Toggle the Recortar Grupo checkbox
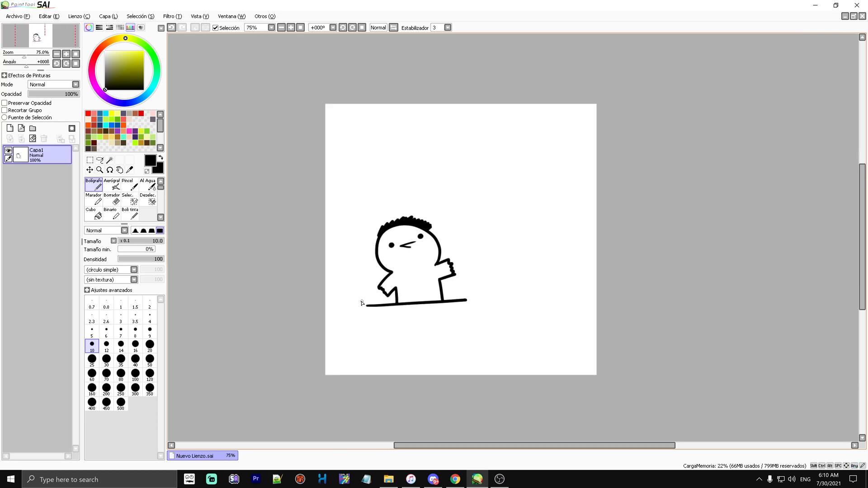This screenshot has width=868, height=488. click(x=5, y=110)
